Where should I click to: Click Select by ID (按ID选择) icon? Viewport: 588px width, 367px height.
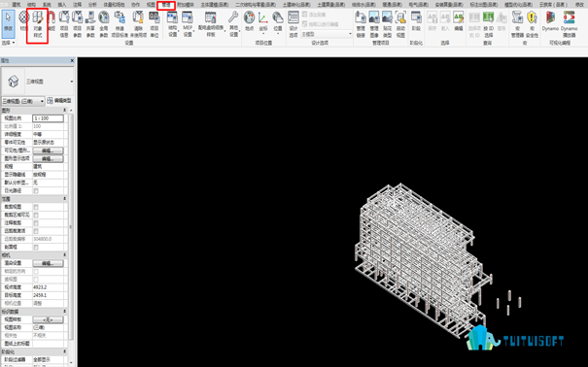(488, 24)
